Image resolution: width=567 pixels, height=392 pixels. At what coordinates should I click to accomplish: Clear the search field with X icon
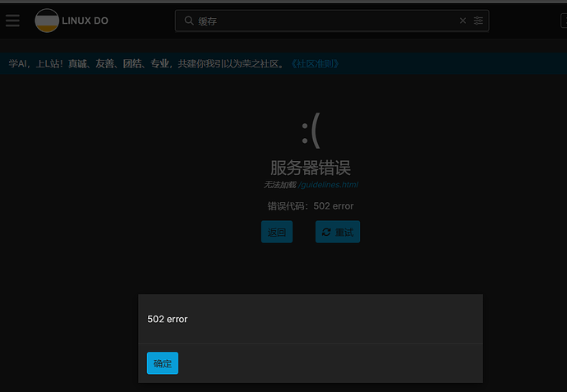[x=463, y=21]
